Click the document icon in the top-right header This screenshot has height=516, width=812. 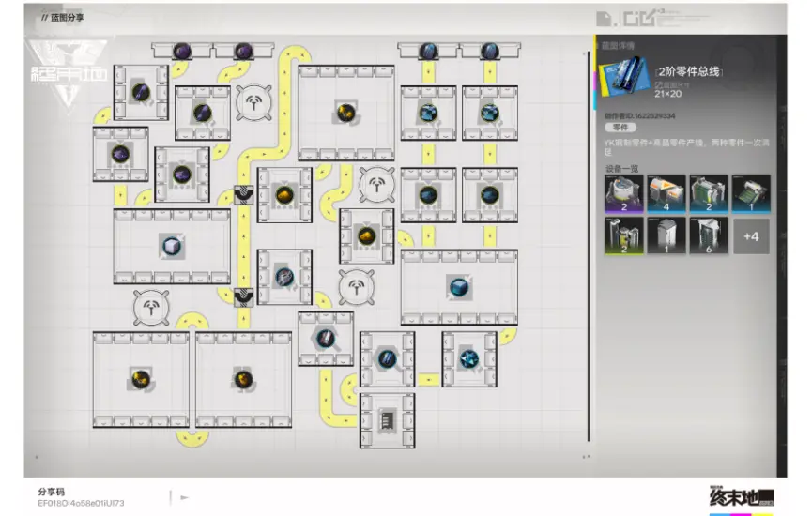pos(604,19)
